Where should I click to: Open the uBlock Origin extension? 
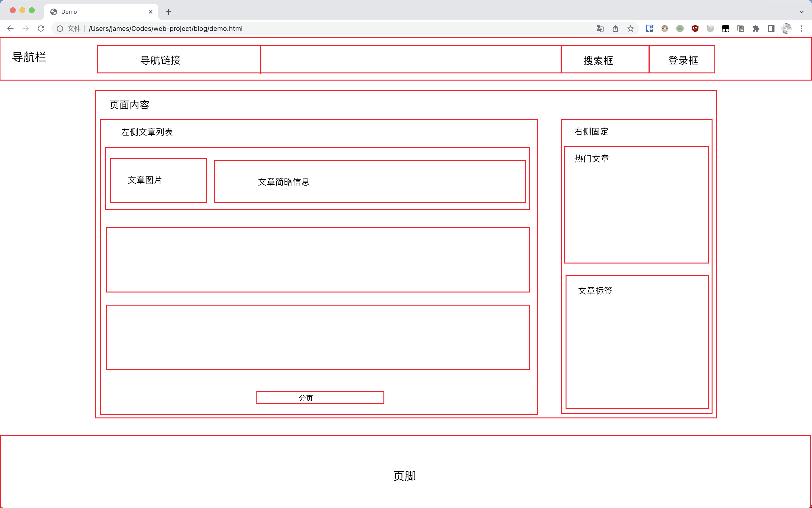point(695,29)
